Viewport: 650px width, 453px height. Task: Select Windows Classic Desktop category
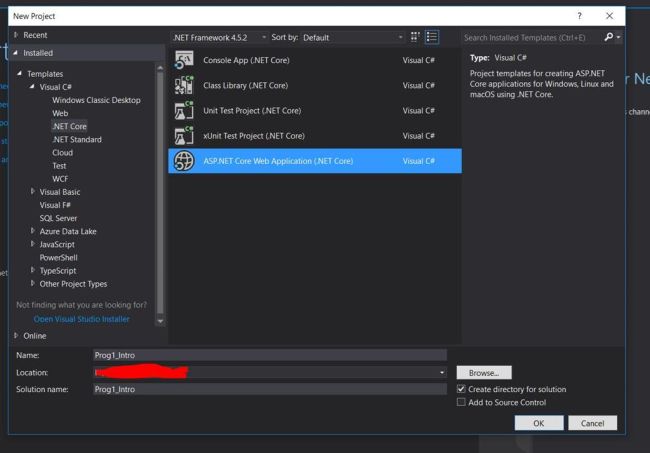(96, 100)
